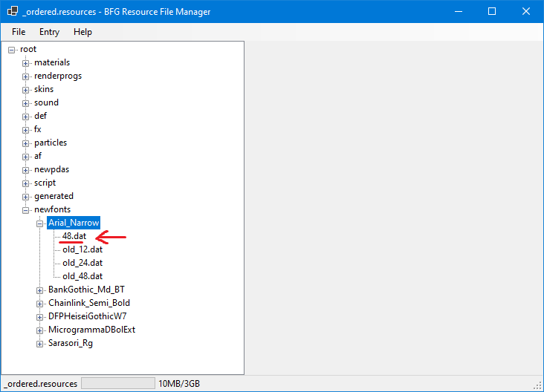Close the BFG Resource File Manager window
The image size is (544, 392).
point(526,11)
